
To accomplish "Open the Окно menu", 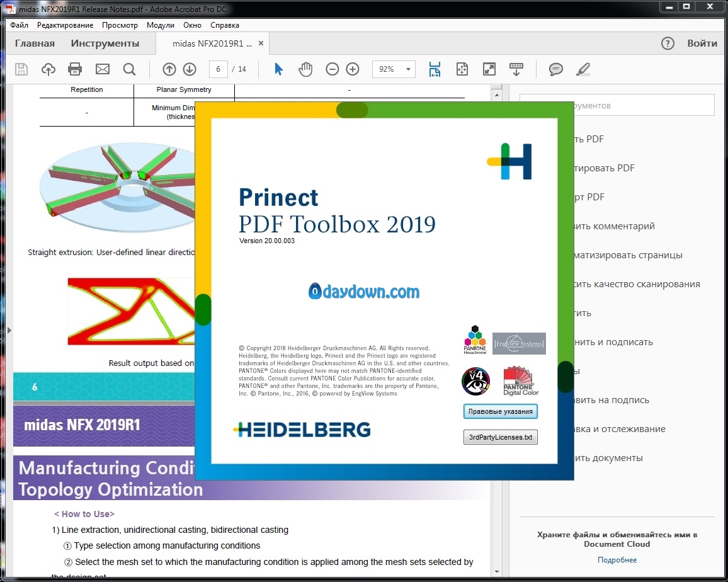I will click(192, 25).
